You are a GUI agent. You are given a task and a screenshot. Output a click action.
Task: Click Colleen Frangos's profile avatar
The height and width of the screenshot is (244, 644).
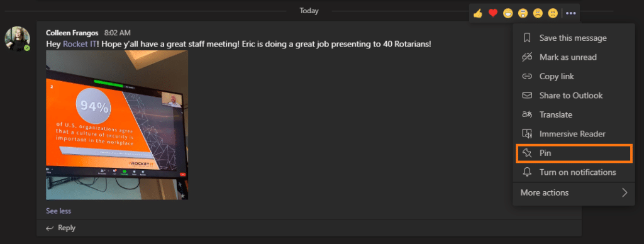pyautogui.click(x=17, y=39)
